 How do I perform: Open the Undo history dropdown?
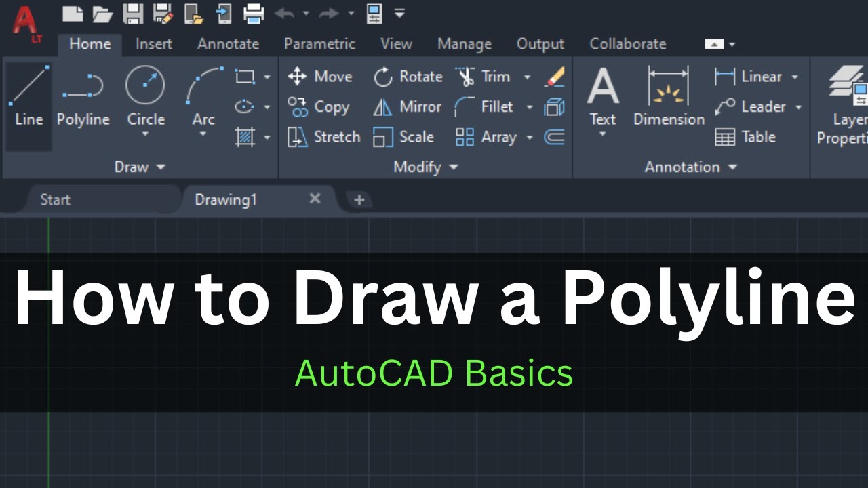[305, 13]
